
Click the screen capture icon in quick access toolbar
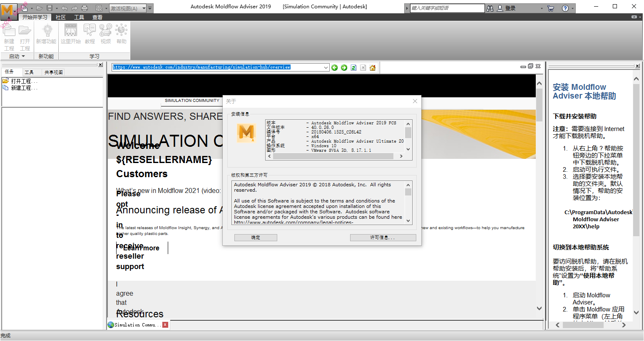click(99, 8)
